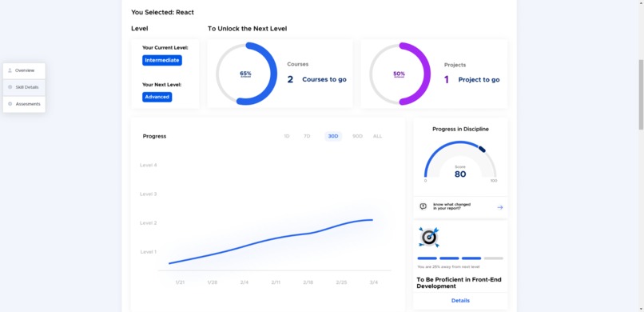644x312 pixels.
Task: Click the 50% projects progress ring
Action: tap(400, 74)
